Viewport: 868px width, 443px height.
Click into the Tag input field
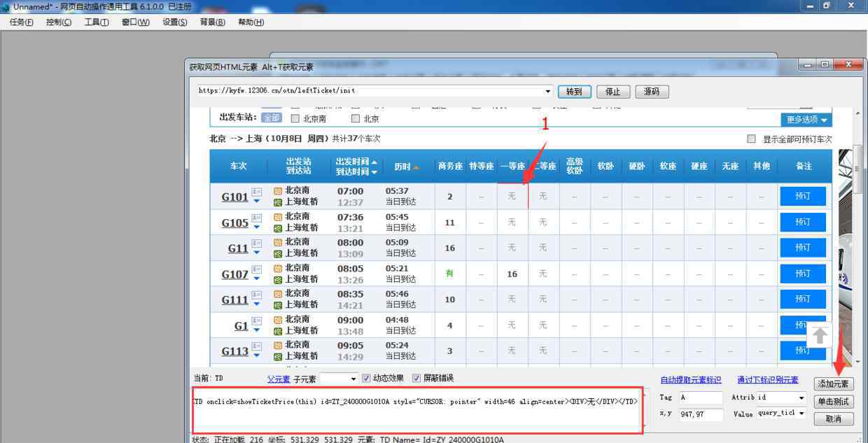[x=701, y=398]
